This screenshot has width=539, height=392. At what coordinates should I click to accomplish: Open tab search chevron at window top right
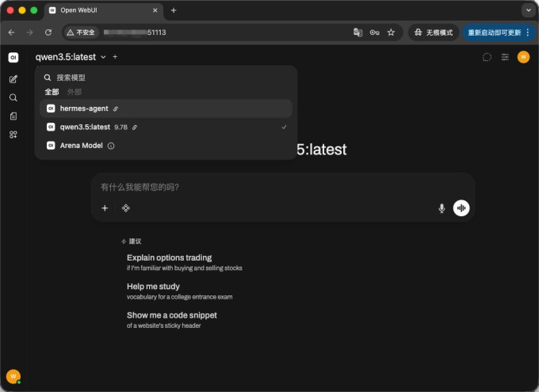pyautogui.click(x=529, y=10)
